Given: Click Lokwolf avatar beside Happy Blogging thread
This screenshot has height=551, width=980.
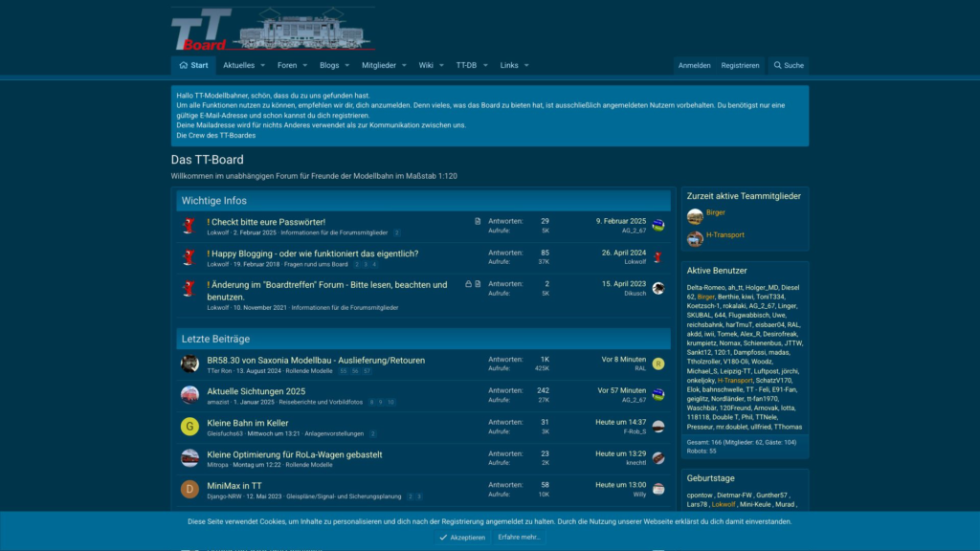Looking at the screenshot, I should tap(189, 256).
